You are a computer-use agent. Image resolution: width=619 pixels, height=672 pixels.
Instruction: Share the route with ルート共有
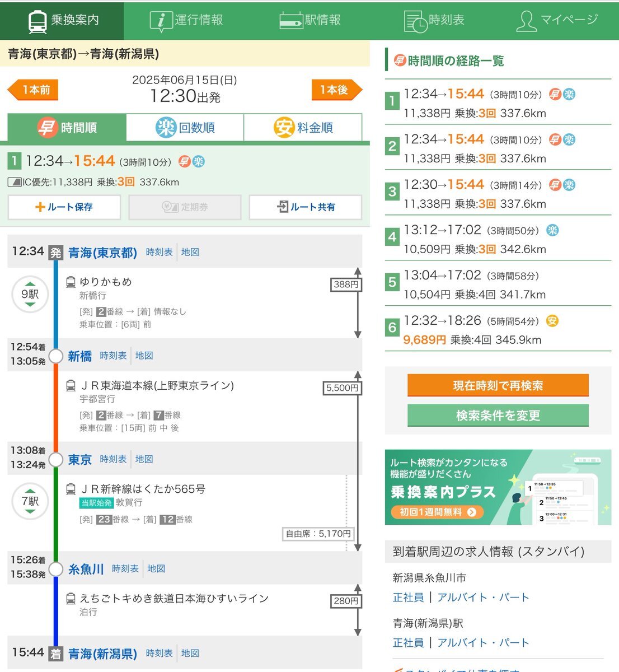[x=306, y=207]
